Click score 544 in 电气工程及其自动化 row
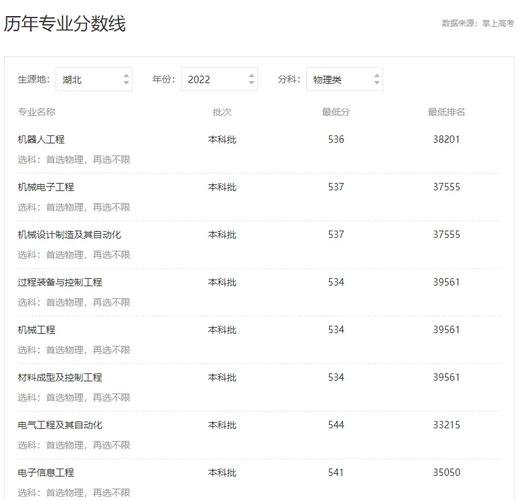The width and height of the screenshot is (518, 500). (x=336, y=425)
